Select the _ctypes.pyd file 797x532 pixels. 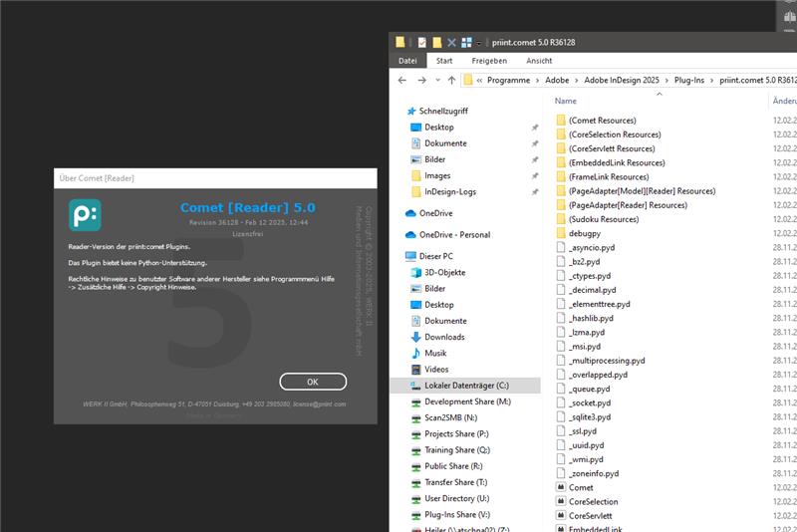(x=590, y=276)
